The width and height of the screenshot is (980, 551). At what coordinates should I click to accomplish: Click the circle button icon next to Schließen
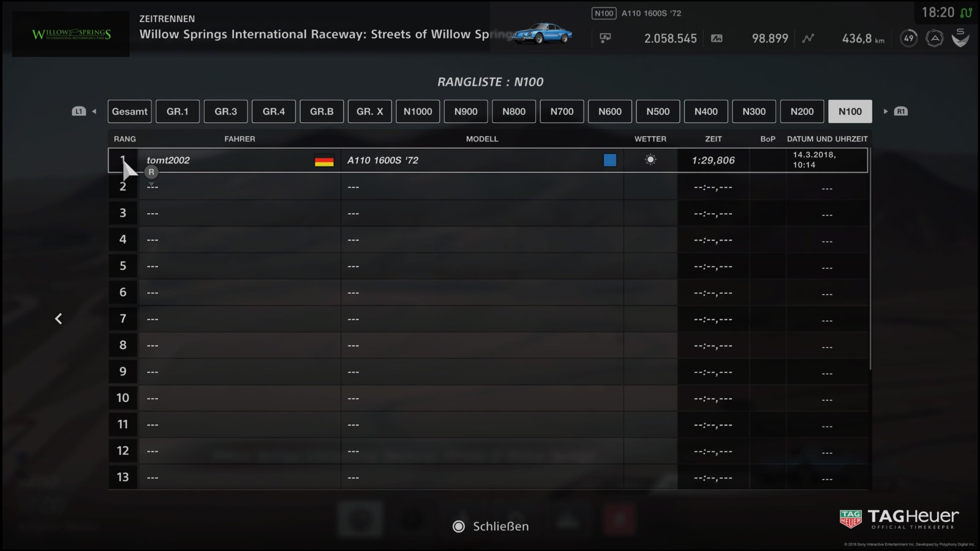(459, 527)
